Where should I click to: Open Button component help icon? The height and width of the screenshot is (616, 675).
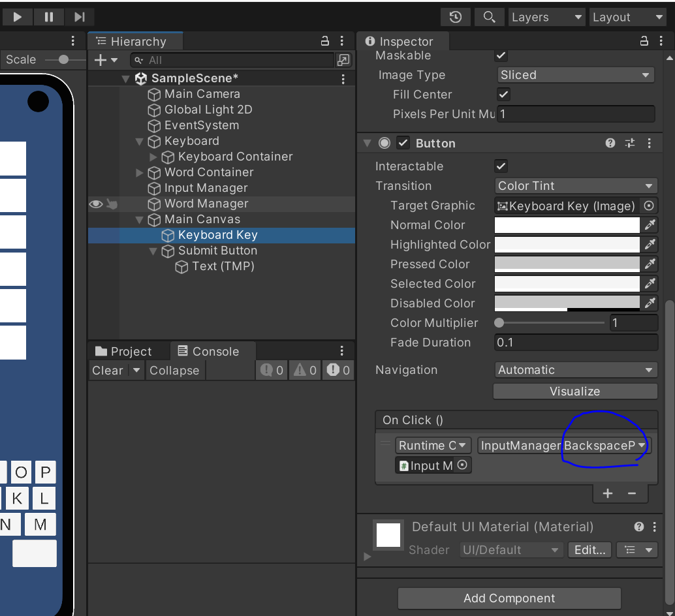pyautogui.click(x=610, y=144)
